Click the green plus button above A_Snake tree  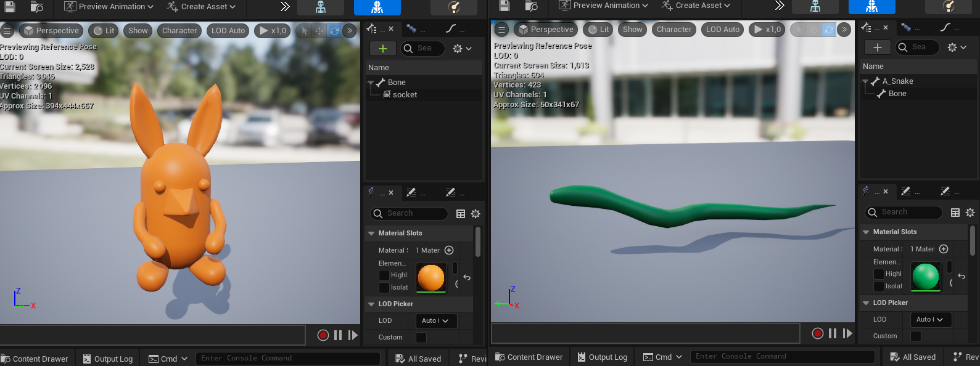pos(877,47)
